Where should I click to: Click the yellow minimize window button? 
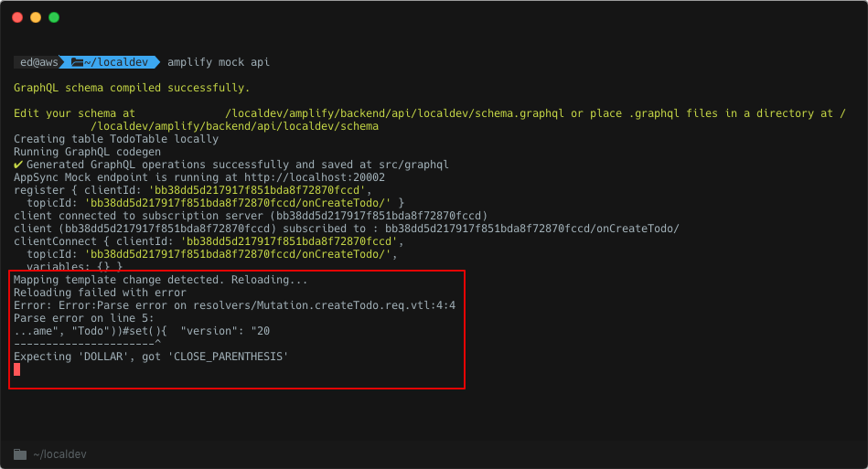pyautogui.click(x=36, y=17)
